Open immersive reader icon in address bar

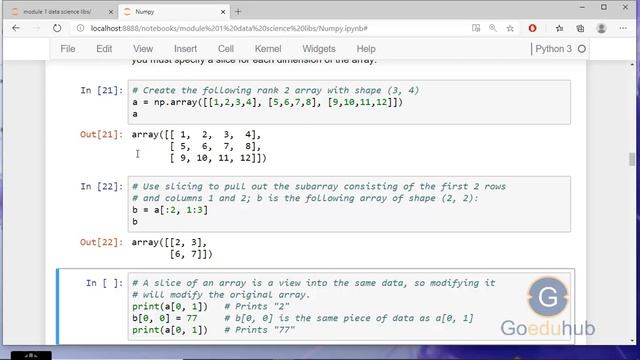coord(476,28)
